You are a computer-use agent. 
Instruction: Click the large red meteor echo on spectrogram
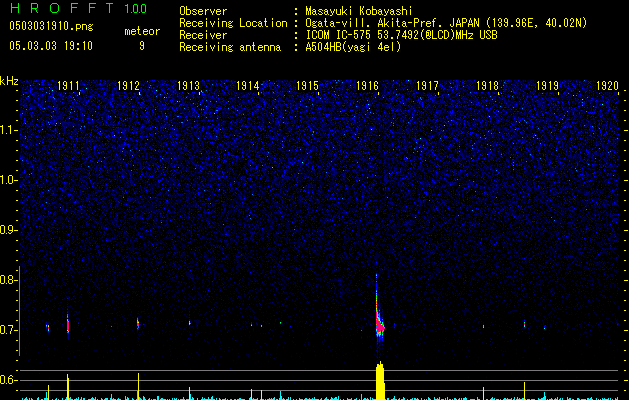click(379, 320)
